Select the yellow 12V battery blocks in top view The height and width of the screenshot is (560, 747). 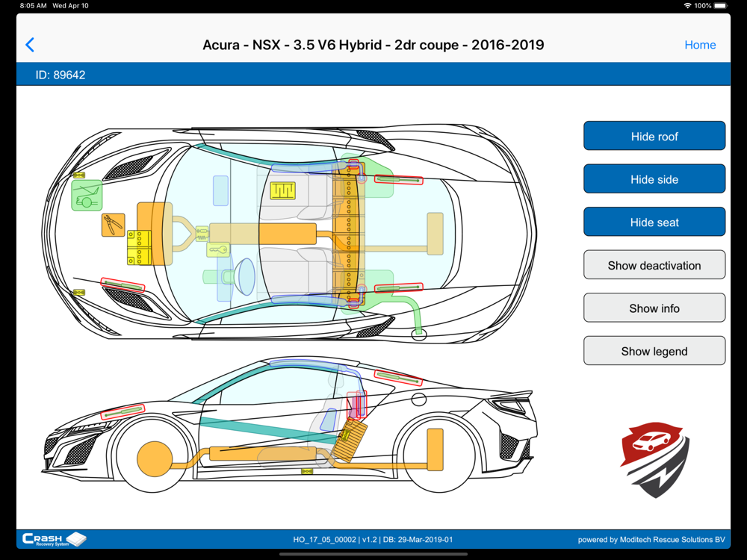point(139,248)
